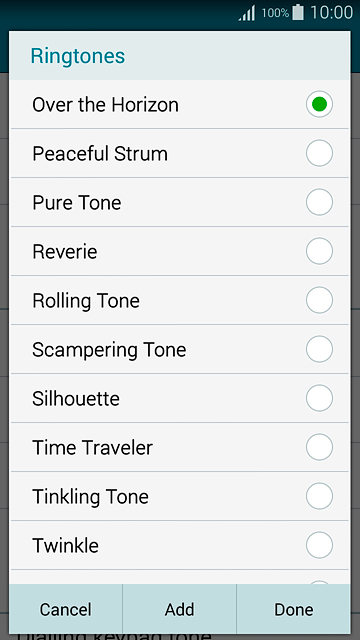
Task: Tap the Time Traveler list label
Action: tap(92, 447)
